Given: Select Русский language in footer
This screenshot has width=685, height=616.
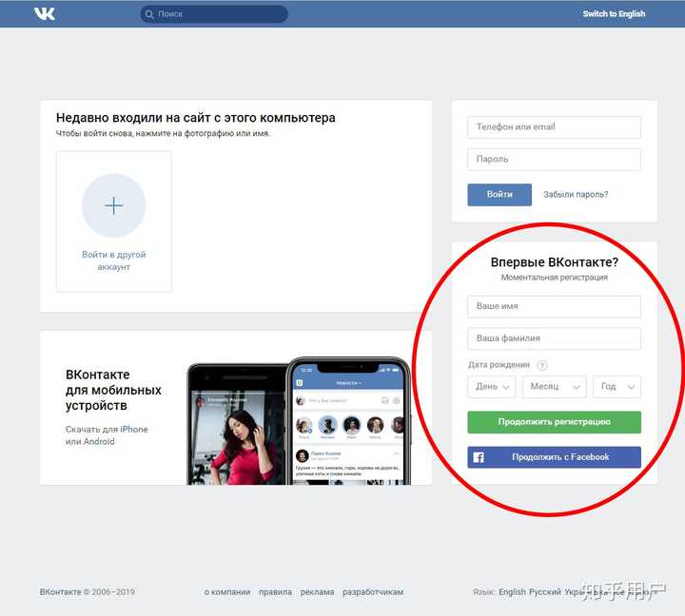Looking at the screenshot, I should pyautogui.click(x=545, y=592).
